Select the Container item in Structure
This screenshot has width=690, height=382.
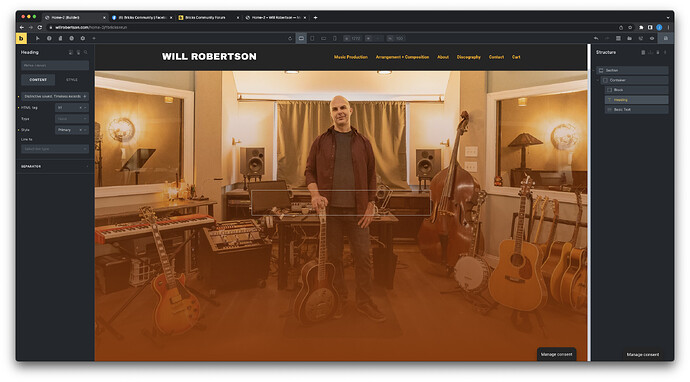(635, 80)
